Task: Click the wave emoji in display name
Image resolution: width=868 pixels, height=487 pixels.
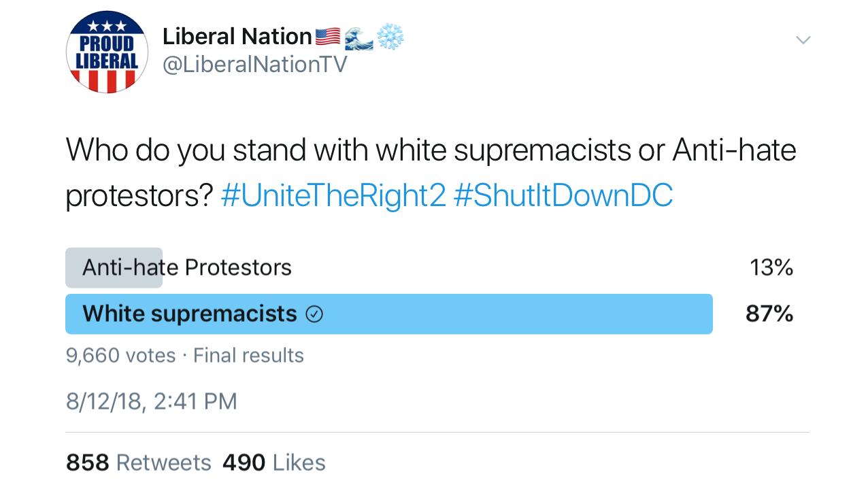Action: pos(358,37)
